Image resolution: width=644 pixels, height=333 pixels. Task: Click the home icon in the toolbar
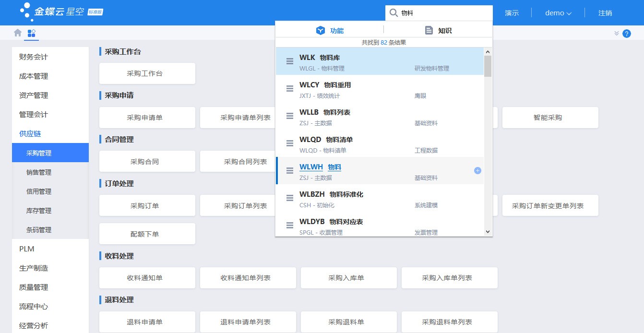(x=18, y=33)
